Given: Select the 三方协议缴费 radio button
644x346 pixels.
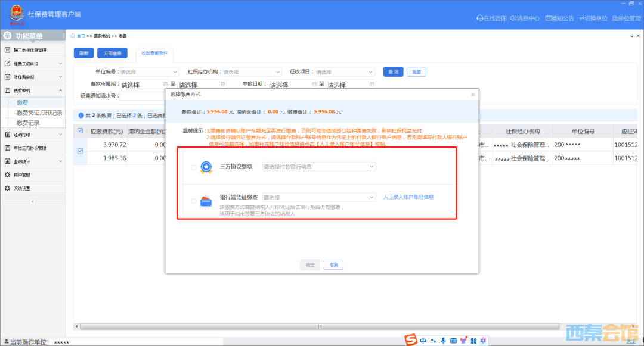Looking at the screenshot, I should [193, 167].
